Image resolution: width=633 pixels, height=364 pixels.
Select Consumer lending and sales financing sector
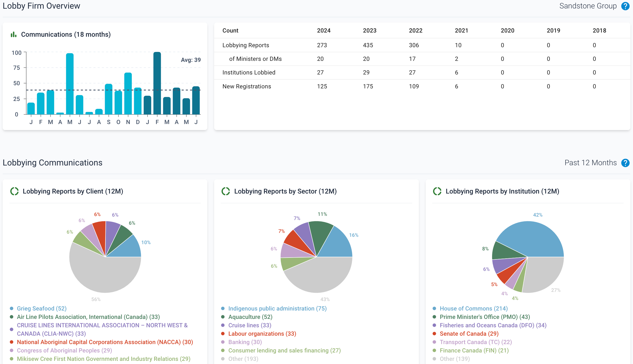tap(284, 350)
